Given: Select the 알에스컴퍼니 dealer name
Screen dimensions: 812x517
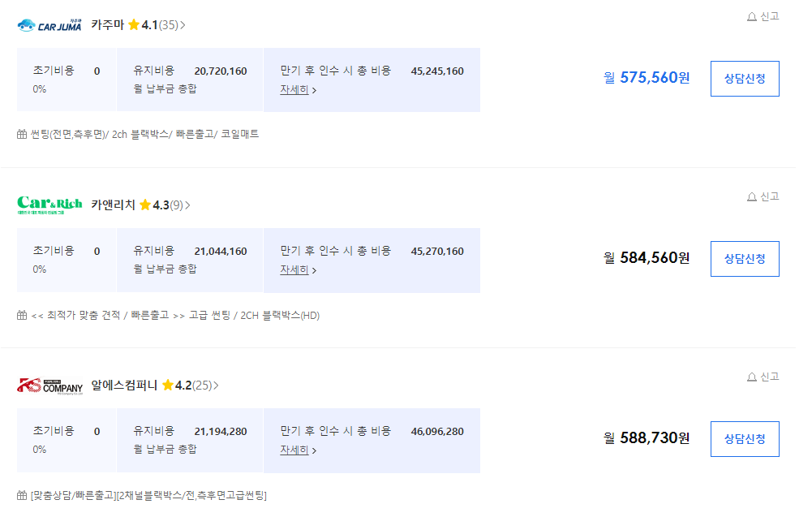Looking at the screenshot, I should point(124,386).
